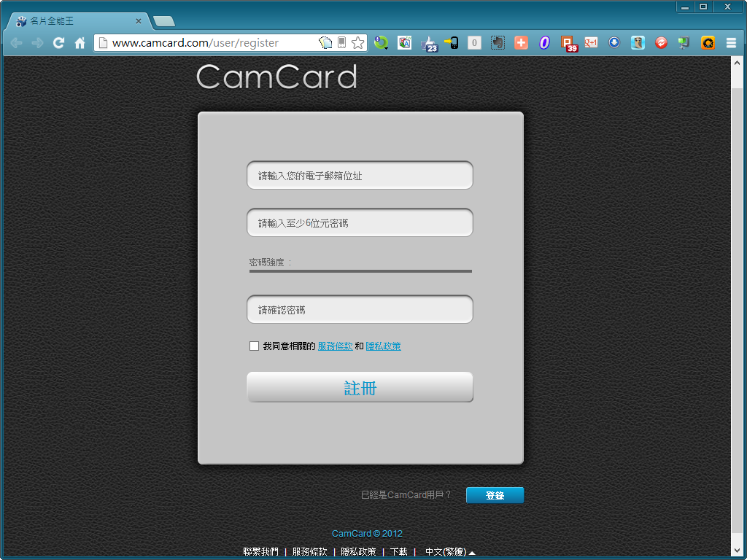Expand the 中文(繁體) language selector
747x560 pixels.
(x=449, y=552)
